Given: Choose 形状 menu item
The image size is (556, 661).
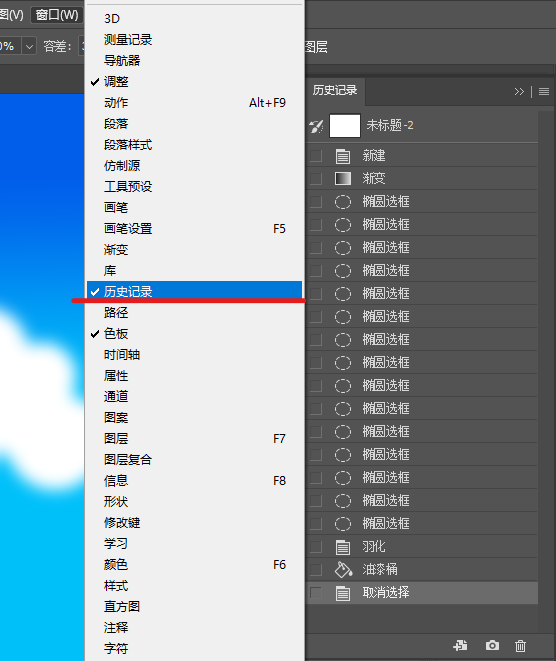Looking at the screenshot, I should click(194, 502).
